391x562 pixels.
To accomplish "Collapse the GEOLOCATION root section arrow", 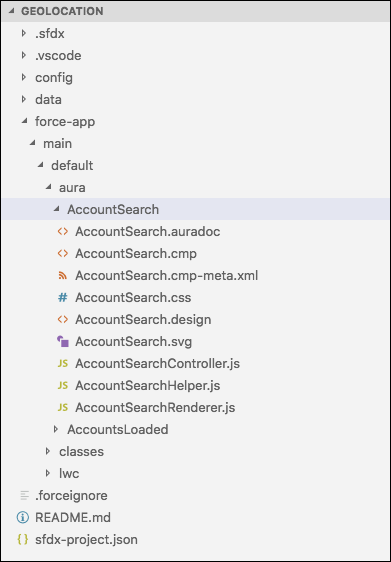I will click(12, 11).
